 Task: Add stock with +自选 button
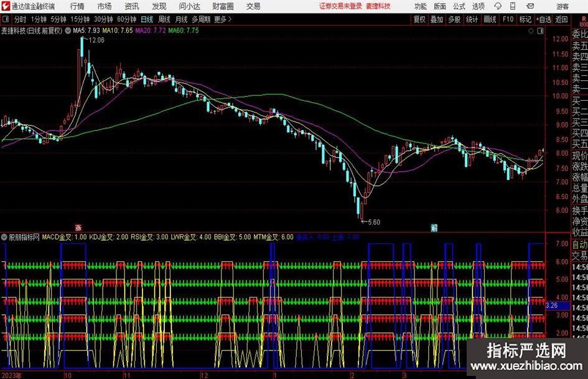(544, 19)
